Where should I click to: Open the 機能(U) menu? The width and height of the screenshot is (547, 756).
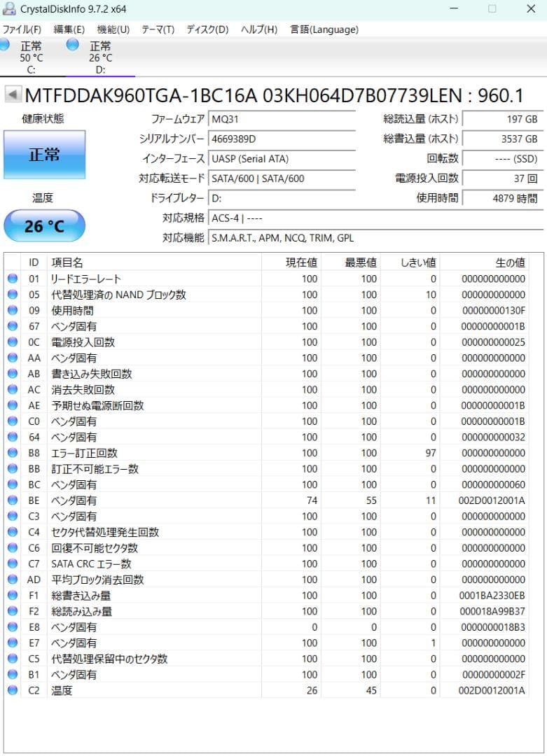coord(113,29)
